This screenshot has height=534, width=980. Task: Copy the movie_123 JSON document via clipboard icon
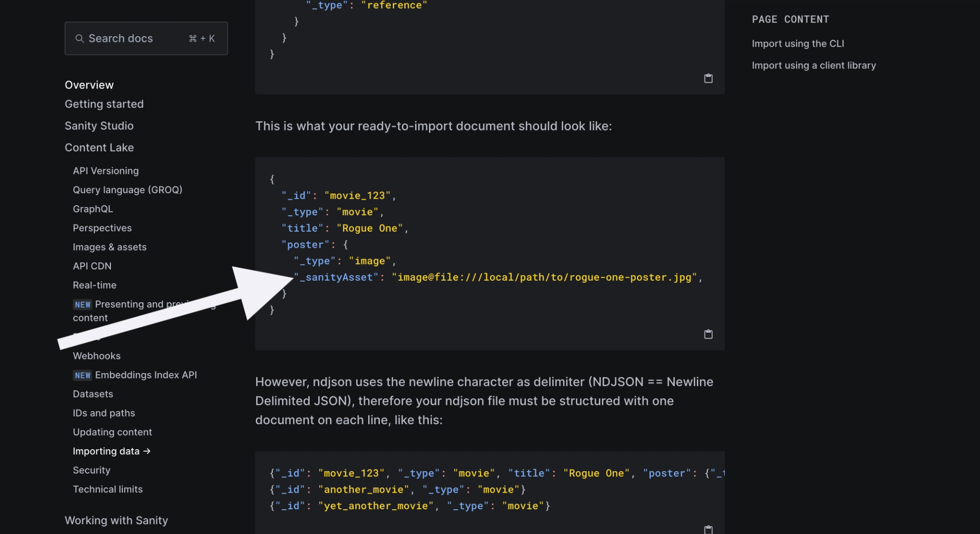tap(708, 334)
